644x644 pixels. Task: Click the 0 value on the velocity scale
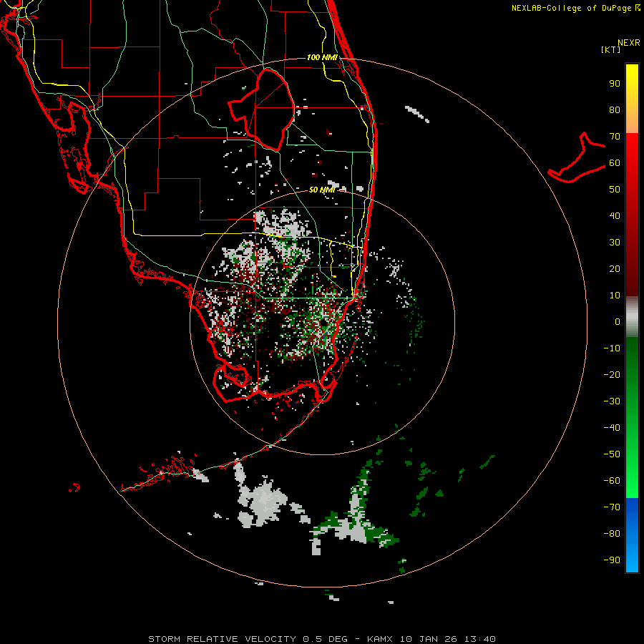(x=618, y=322)
